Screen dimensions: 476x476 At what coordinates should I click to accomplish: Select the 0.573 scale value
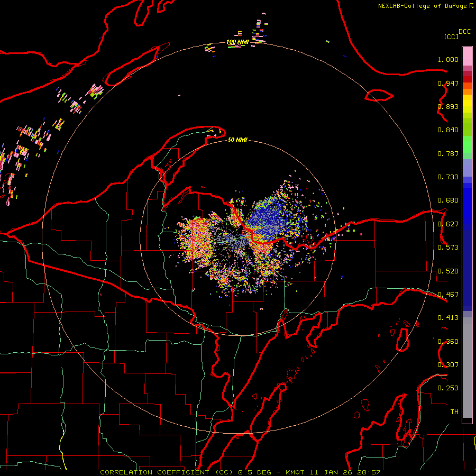click(x=448, y=248)
